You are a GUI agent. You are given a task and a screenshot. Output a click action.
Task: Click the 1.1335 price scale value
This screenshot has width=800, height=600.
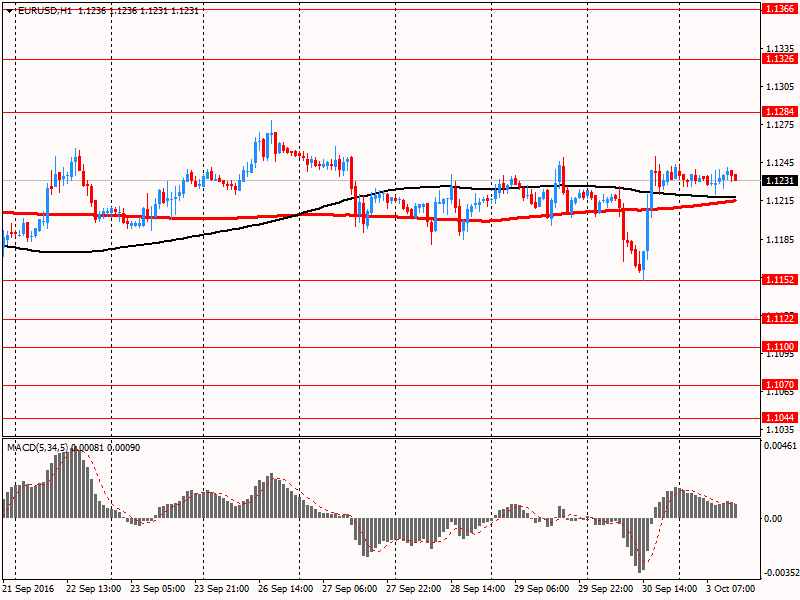pos(780,48)
